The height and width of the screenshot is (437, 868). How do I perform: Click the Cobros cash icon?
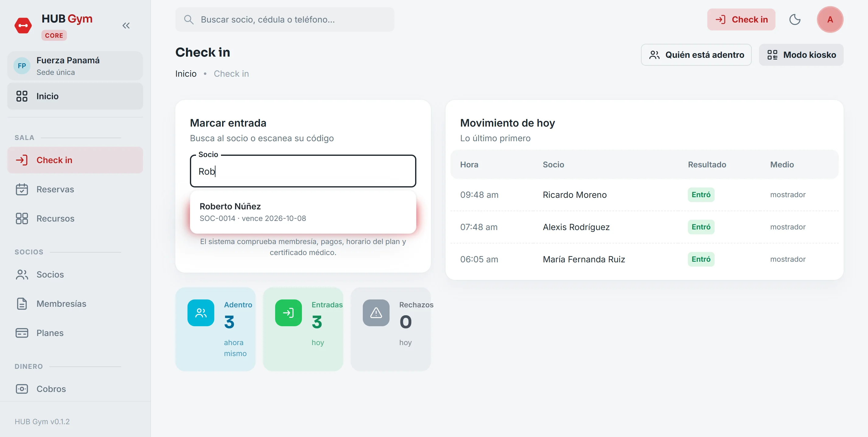pyautogui.click(x=22, y=389)
